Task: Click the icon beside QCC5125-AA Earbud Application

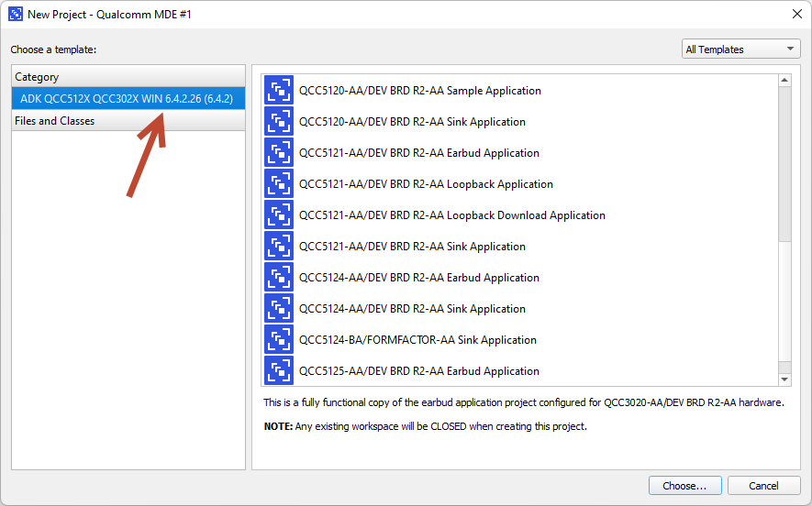Action: pyautogui.click(x=279, y=370)
